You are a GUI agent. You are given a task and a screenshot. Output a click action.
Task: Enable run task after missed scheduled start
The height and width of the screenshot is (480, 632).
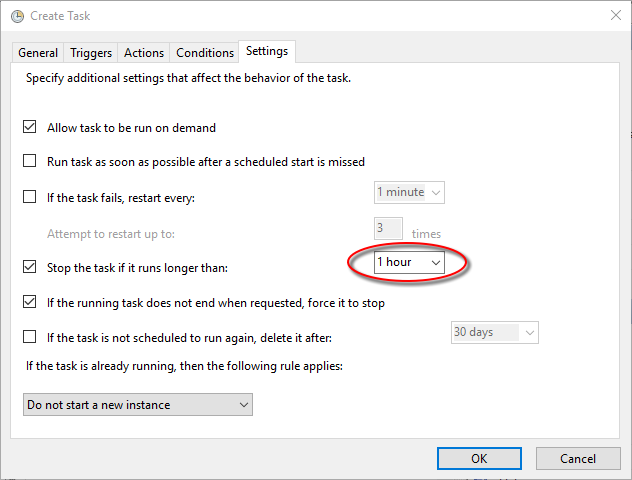coord(30,161)
